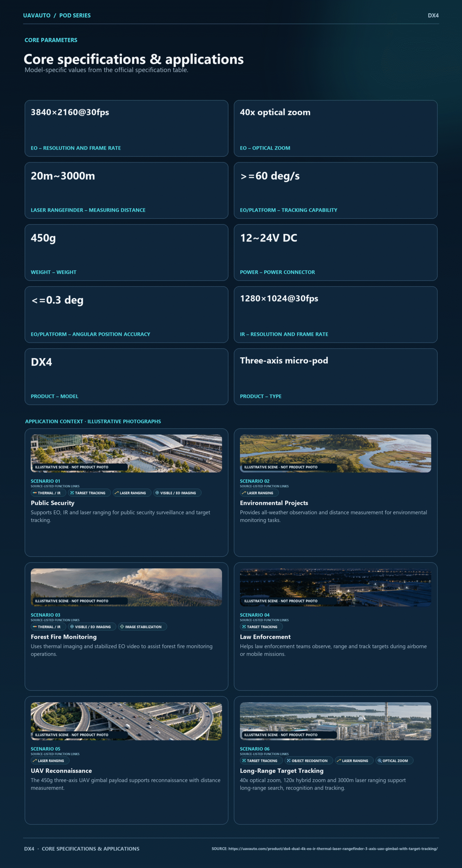Screen dimensions: 462x868
Task: Select the 3840×2160@30fps resolution value
Action: click(x=70, y=112)
